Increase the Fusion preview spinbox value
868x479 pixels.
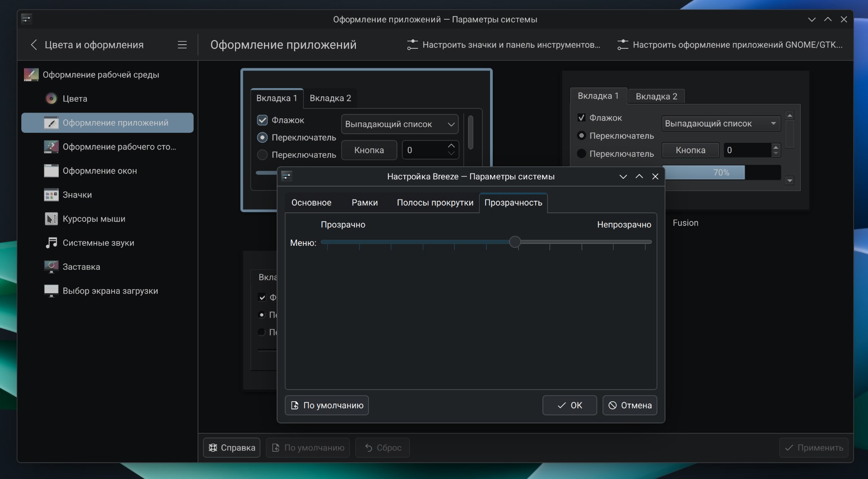coord(776,147)
